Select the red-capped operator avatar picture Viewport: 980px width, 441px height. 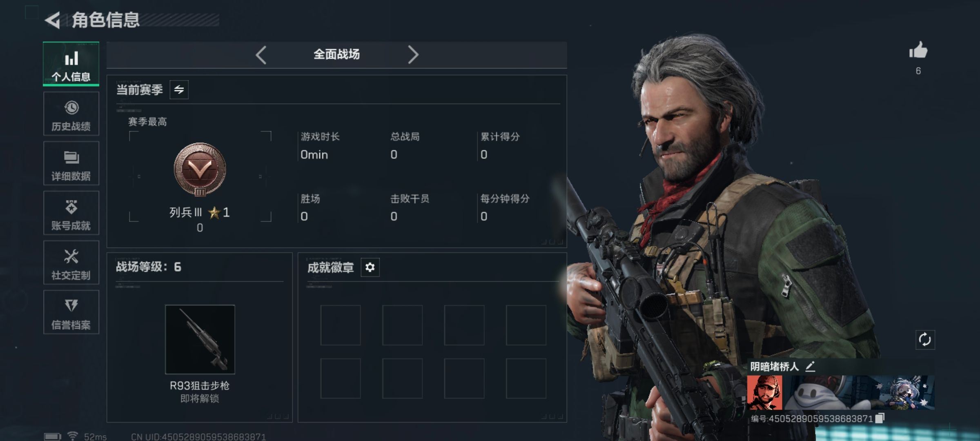[765, 393]
